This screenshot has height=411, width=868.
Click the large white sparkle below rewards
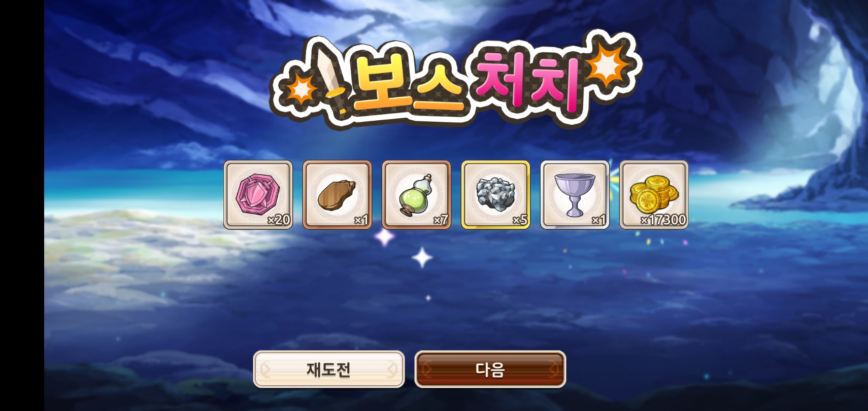[x=422, y=258]
